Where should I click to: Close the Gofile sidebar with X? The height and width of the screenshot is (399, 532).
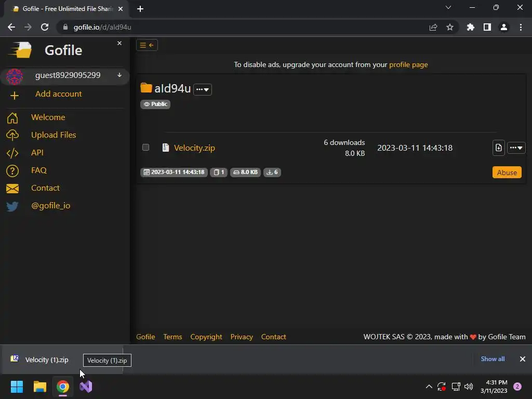(119, 43)
